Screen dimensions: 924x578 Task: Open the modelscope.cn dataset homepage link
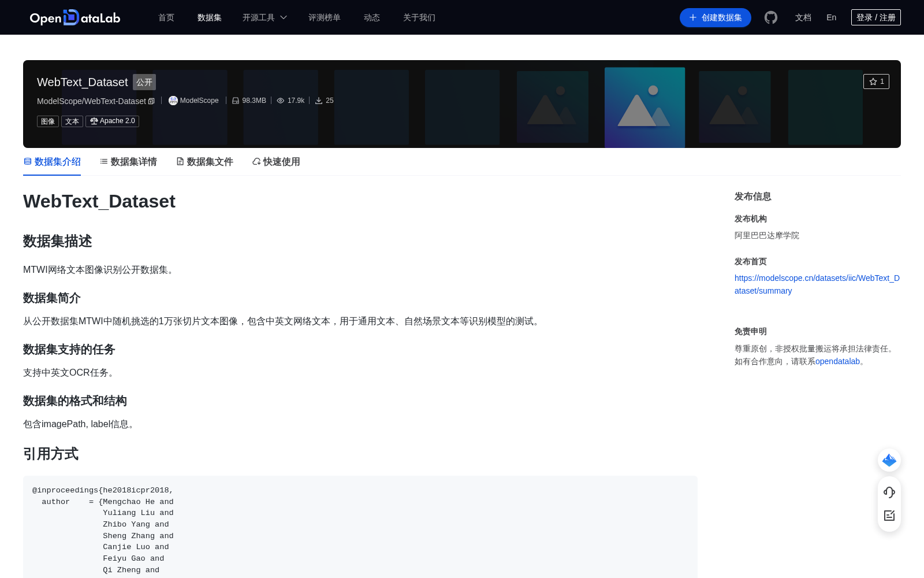click(x=817, y=284)
